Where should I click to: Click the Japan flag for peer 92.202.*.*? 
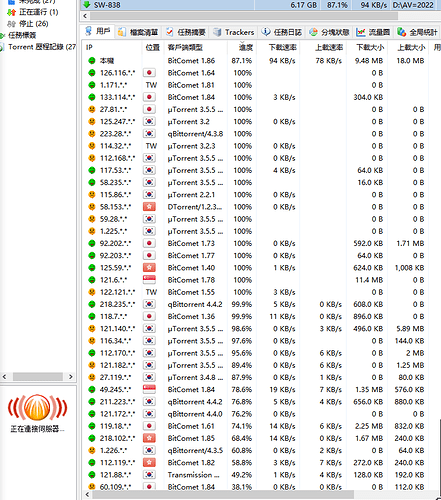pyautogui.click(x=149, y=243)
